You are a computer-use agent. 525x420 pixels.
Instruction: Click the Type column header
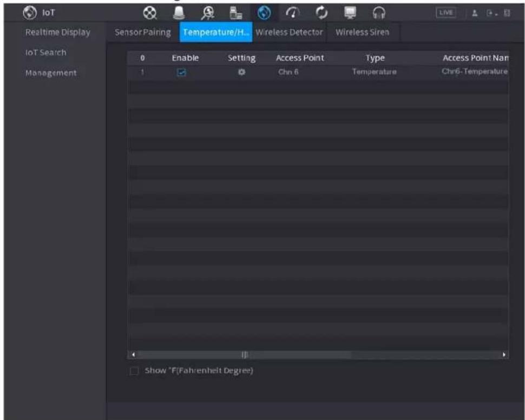[375, 58]
